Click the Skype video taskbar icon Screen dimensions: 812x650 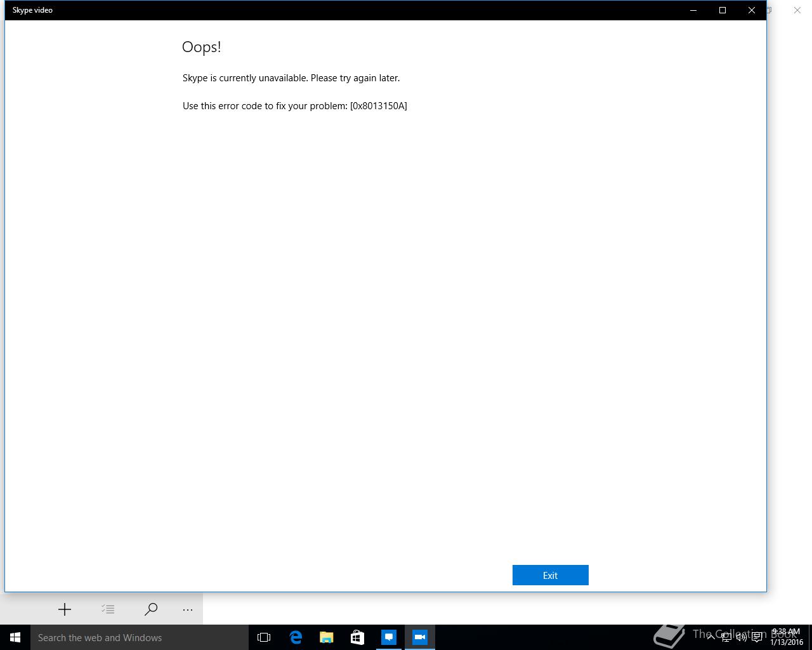click(x=419, y=637)
